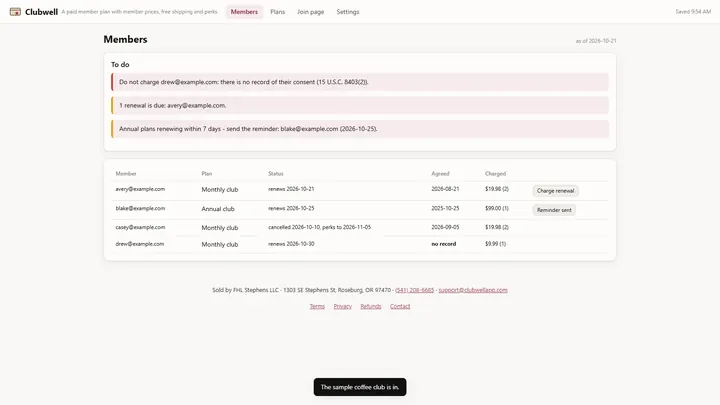Select the drew@example.com member row

pos(360,244)
